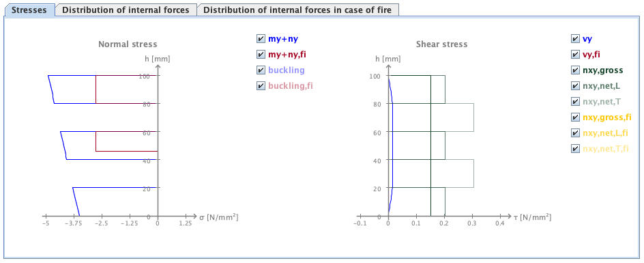Disable the buckling curve checkbox
Image resolution: width=644 pixels, height=263 pixels.
coord(261,70)
